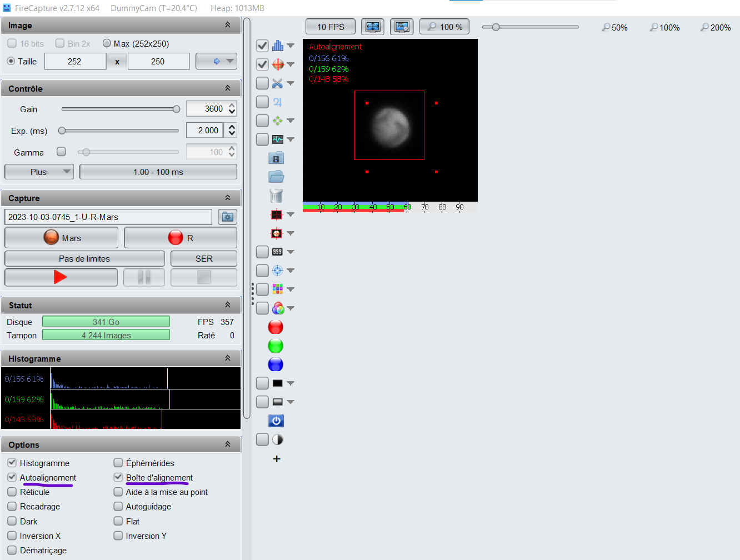This screenshot has height=560, width=740.
Task: Set zoom to 200%
Action: click(x=716, y=27)
